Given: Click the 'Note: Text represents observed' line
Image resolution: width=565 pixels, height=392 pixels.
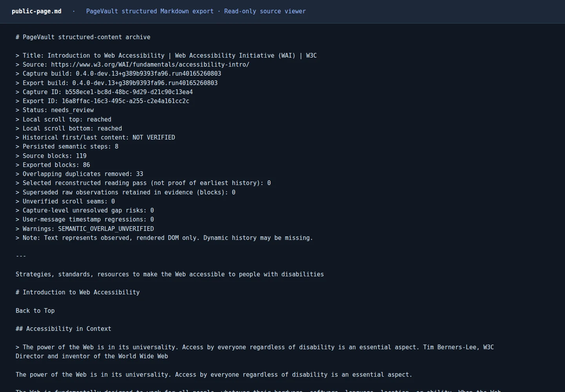Looking at the screenshot, I should tap(164, 238).
